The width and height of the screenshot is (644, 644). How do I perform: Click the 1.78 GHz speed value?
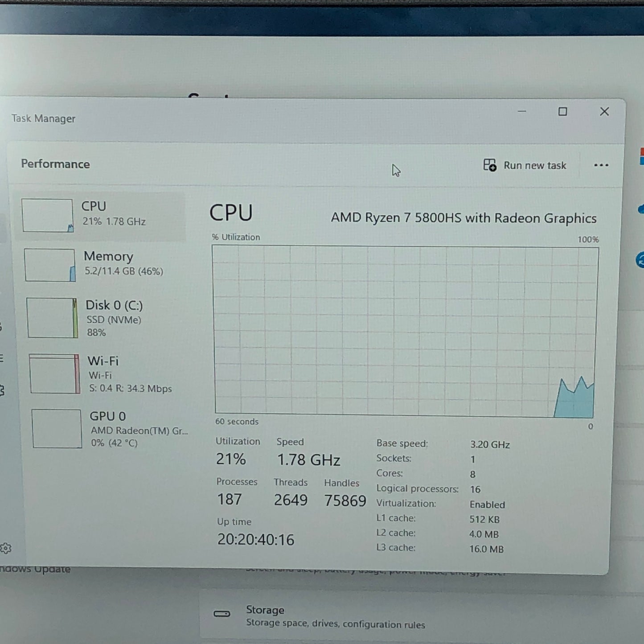pyautogui.click(x=309, y=460)
